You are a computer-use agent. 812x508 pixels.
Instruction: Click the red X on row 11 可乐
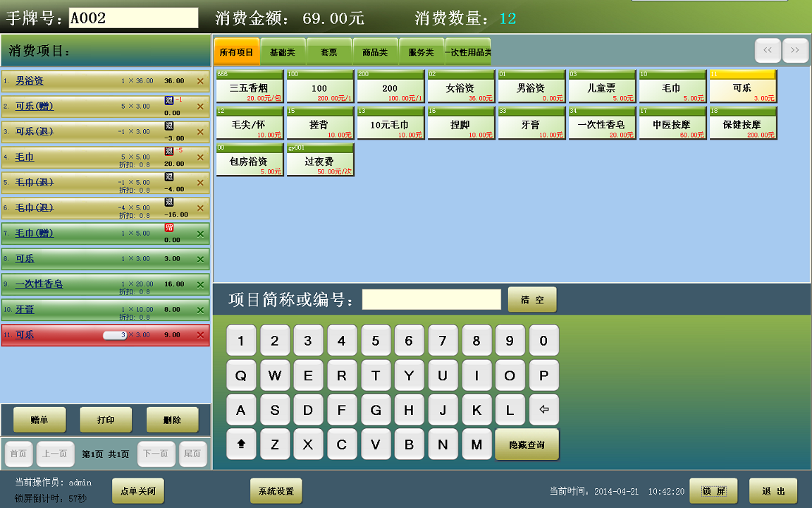coord(200,335)
